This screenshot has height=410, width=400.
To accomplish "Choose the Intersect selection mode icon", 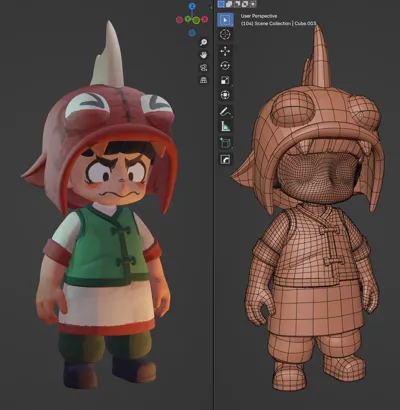I will [x=253, y=4].
